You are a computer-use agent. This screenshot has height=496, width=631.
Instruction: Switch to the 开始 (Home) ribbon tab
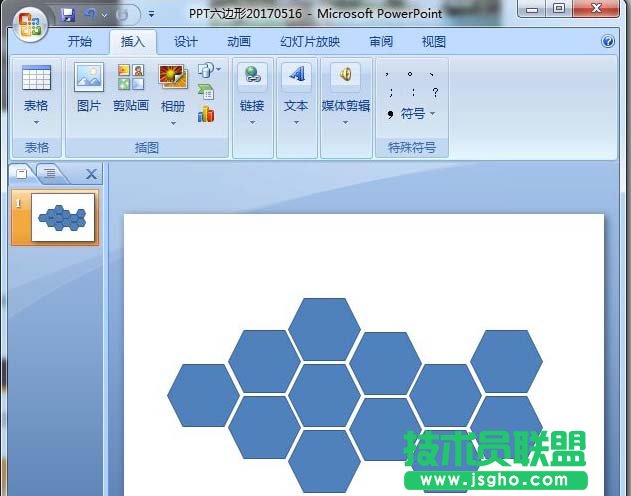(x=80, y=42)
